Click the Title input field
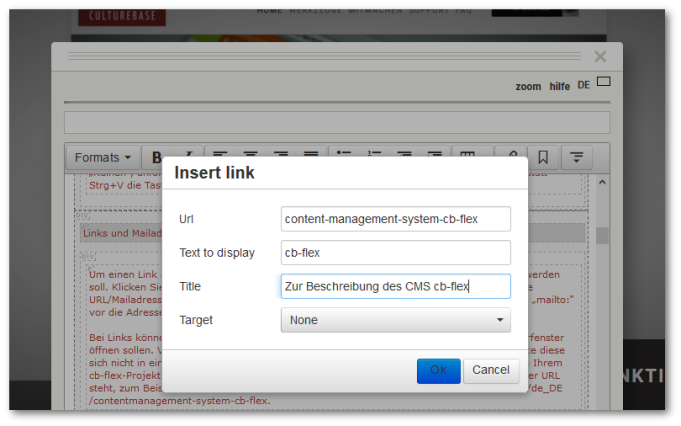681x426 pixels. [x=395, y=286]
